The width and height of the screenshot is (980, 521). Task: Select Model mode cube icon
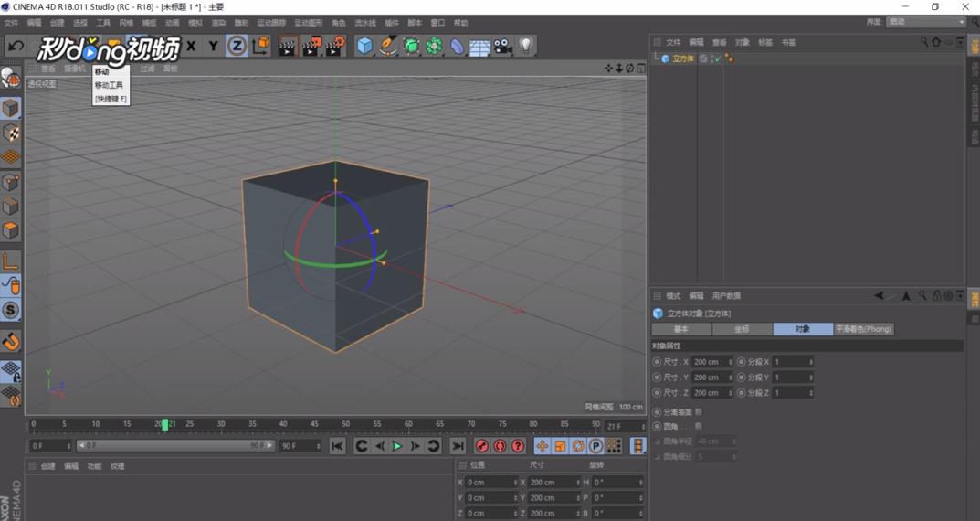[x=11, y=108]
